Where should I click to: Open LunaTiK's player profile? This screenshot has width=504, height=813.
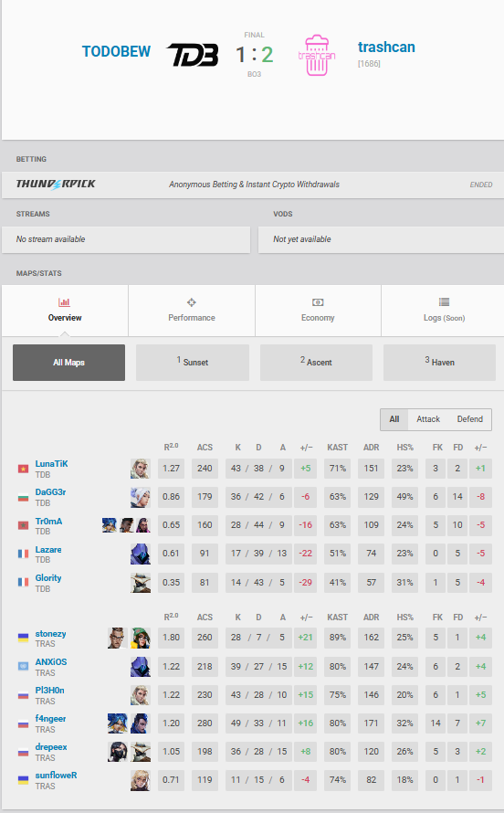click(x=51, y=464)
